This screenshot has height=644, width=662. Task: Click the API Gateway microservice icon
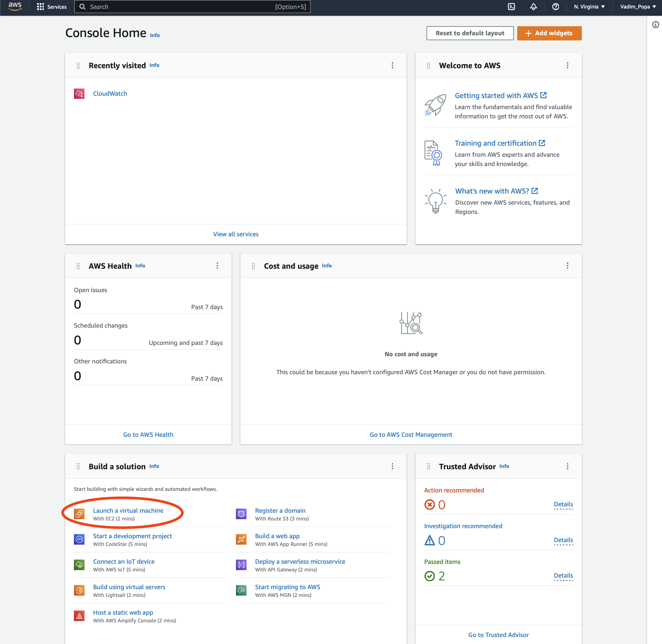pos(241,564)
